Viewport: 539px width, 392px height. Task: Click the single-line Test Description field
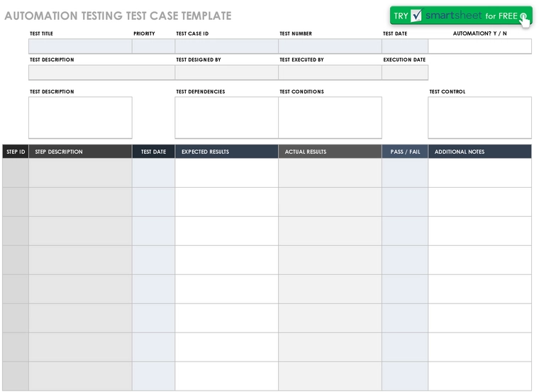[101, 72]
